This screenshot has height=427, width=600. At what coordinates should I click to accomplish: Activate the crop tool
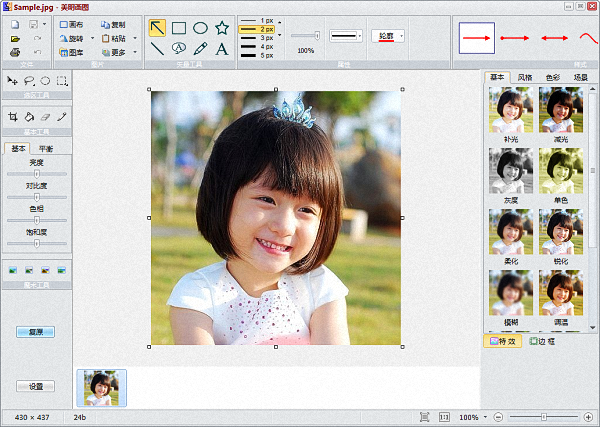(13, 117)
